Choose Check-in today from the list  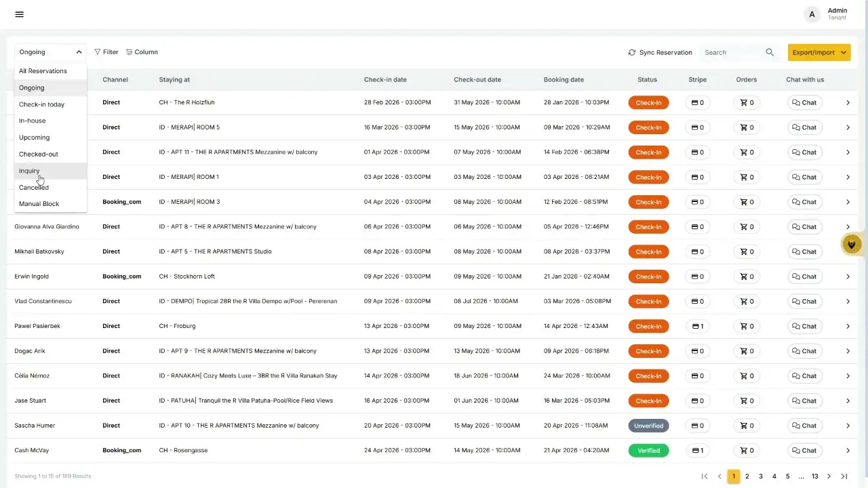[x=51, y=104]
